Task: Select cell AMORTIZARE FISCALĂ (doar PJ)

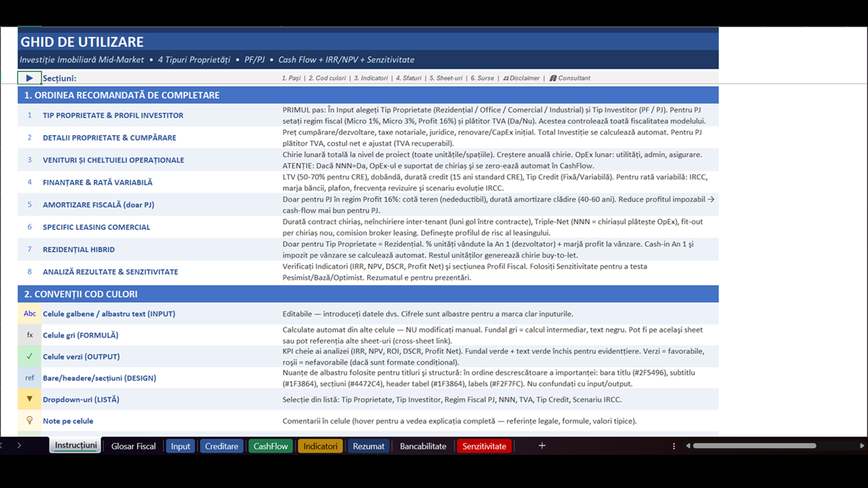Action: pyautogui.click(x=161, y=205)
